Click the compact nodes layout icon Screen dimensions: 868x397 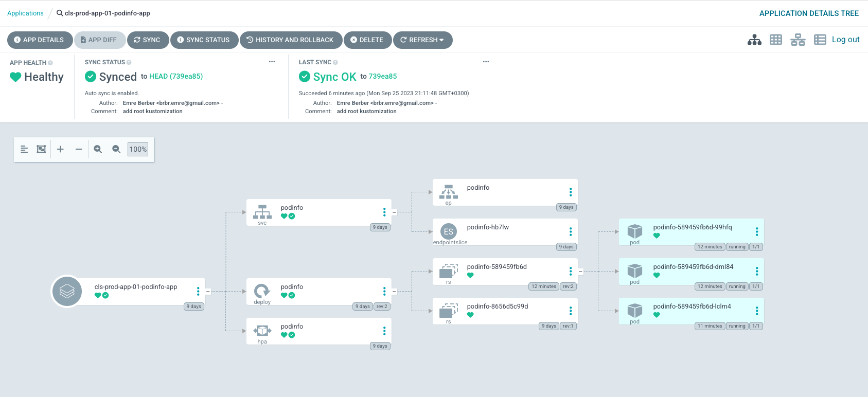[x=24, y=149]
